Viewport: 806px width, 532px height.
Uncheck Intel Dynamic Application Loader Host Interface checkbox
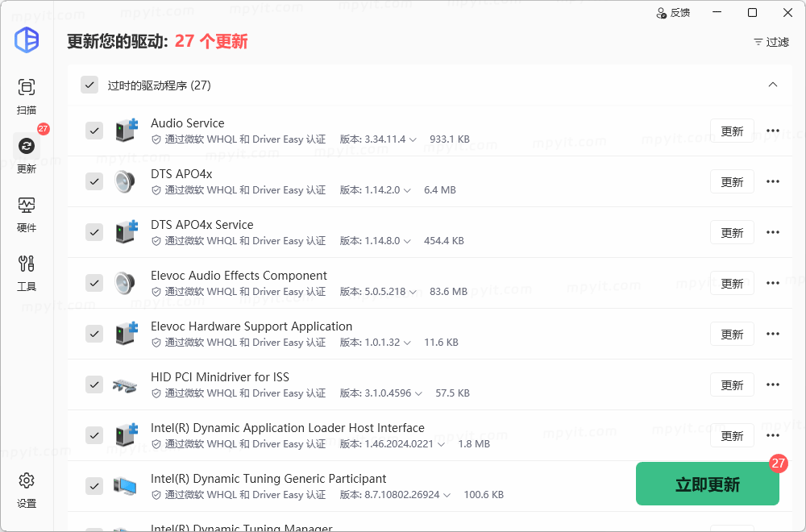point(94,435)
